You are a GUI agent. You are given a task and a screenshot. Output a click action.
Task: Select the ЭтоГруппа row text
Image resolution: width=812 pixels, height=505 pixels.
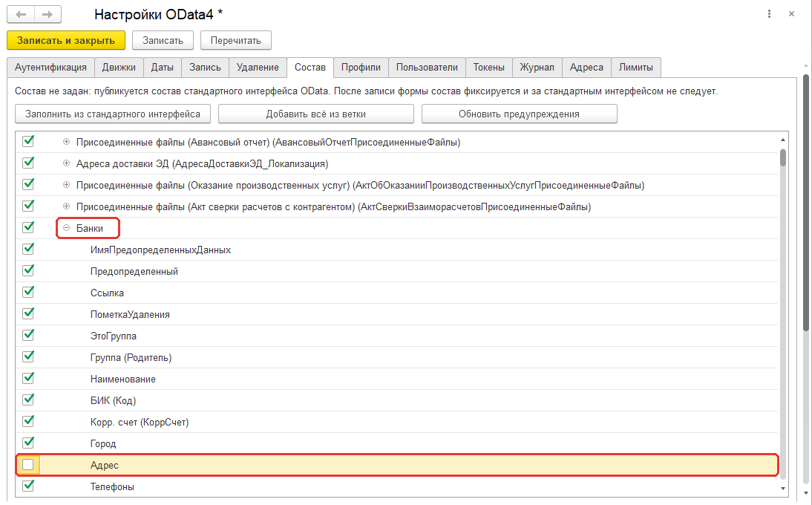pos(114,336)
